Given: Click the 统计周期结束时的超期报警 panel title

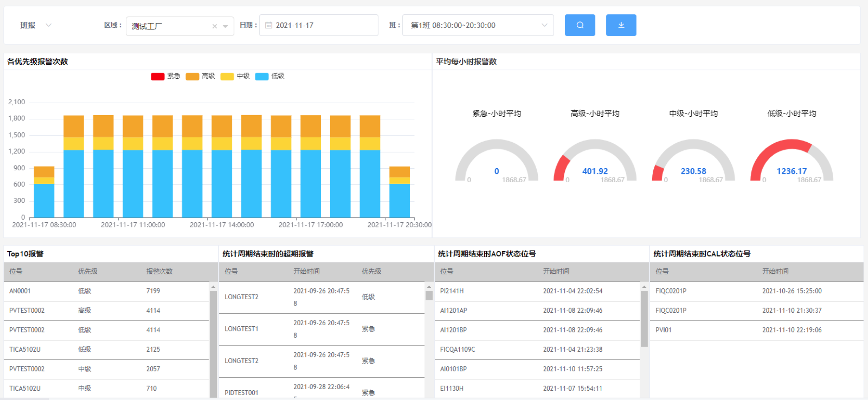Looking at the screenshot, I should tap(268, 254).
